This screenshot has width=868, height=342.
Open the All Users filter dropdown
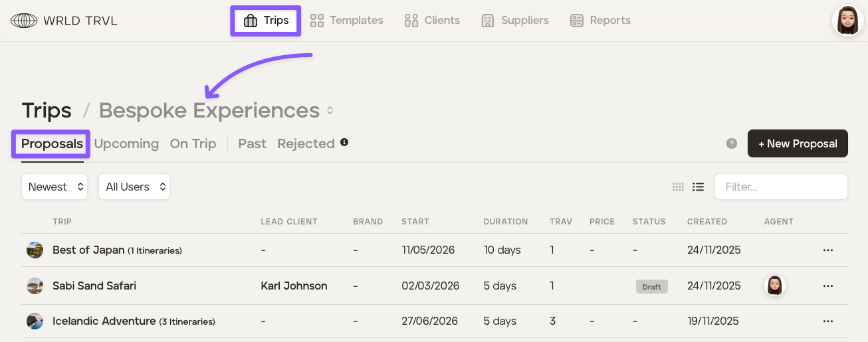pyautogui.click(x=134, y=187)
